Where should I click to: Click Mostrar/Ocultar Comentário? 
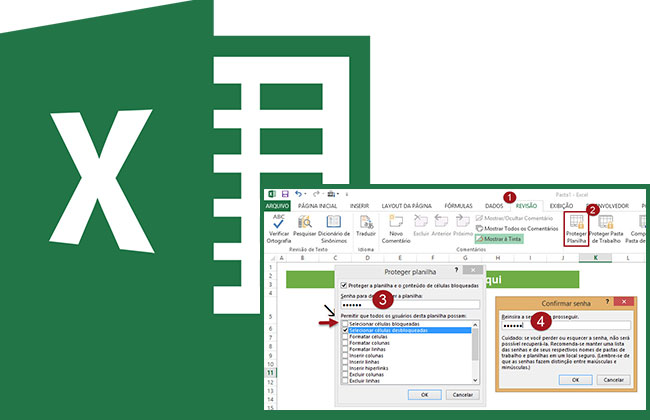point(514,218)
